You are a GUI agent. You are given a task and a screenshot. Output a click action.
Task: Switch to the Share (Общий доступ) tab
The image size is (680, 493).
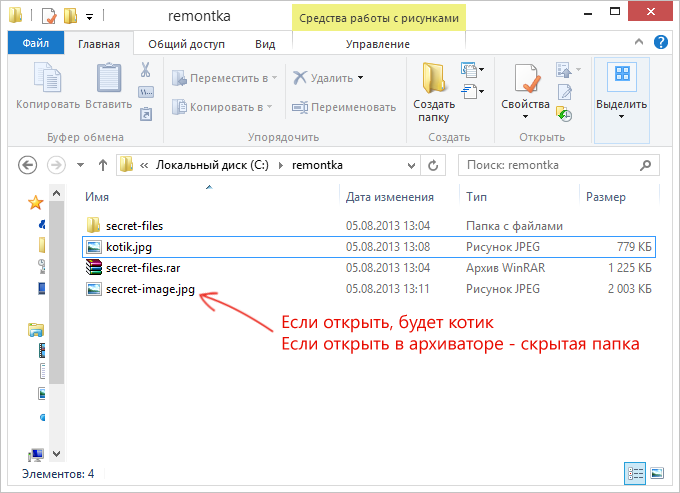[x=186, y=44]
